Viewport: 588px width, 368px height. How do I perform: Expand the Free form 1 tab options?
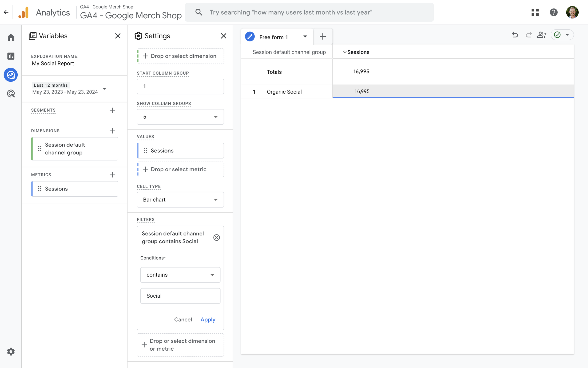point(305,36)
